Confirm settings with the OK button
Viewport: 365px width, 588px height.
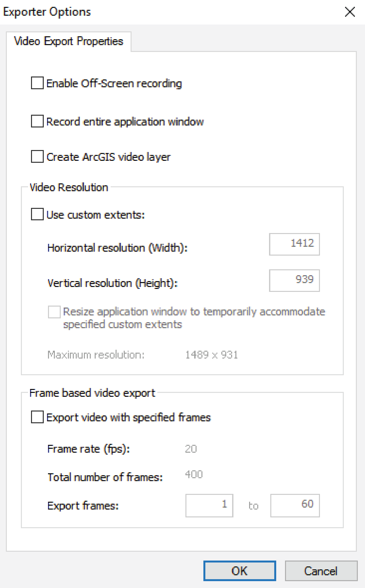pyautogui.click(x=240, y=571)
